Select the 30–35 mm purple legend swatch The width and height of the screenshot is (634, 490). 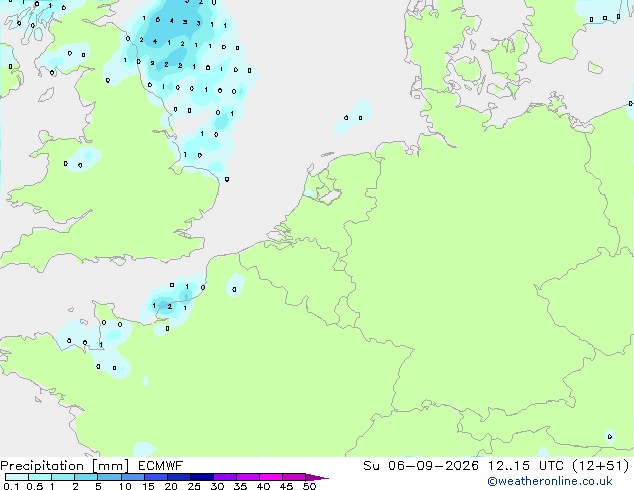225,477
